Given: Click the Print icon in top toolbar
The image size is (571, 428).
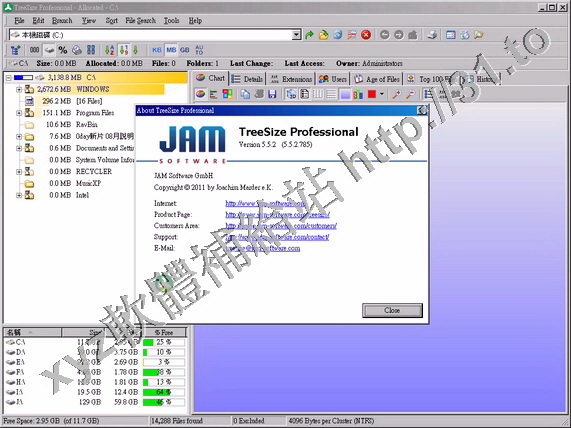Looking at the screenshot, I should click(x=432, y=35).
